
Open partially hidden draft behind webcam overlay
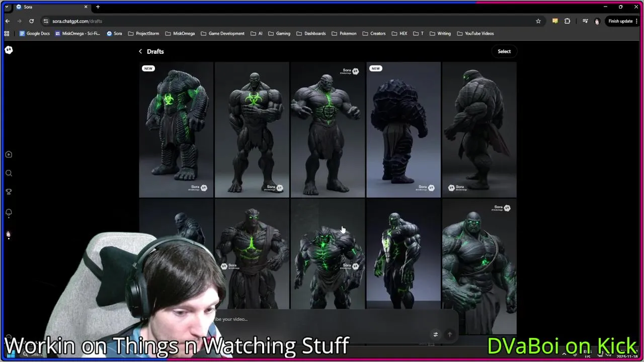(x=177, y=219)
